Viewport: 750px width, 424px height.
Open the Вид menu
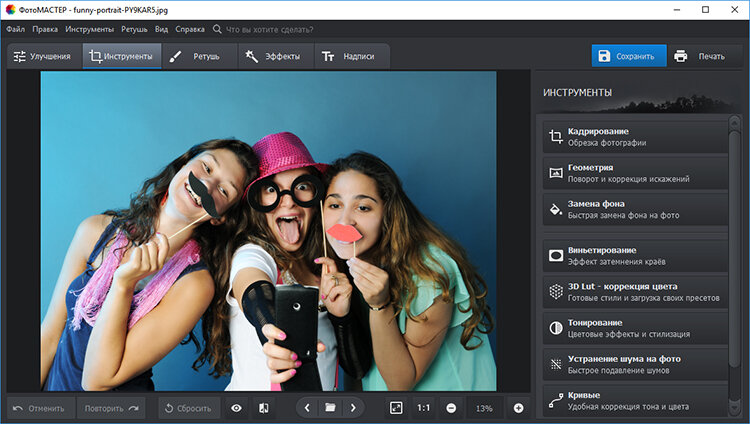(x=161, y=30)
